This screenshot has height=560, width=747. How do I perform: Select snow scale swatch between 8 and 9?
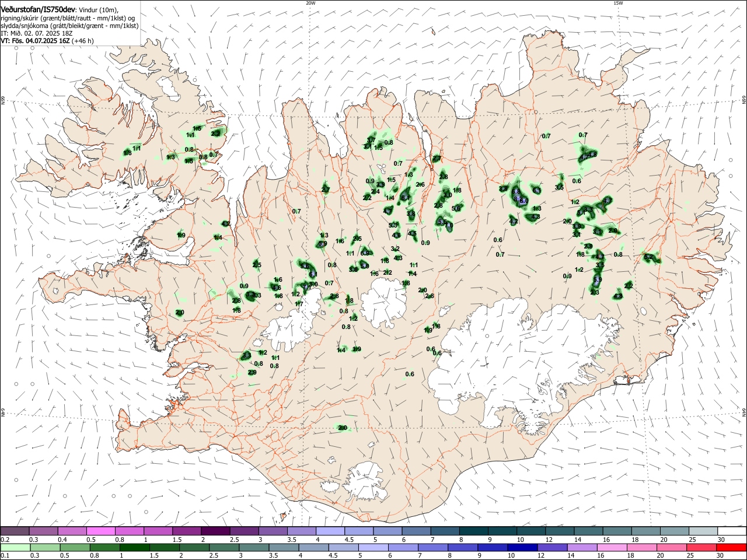pos(473,531)
